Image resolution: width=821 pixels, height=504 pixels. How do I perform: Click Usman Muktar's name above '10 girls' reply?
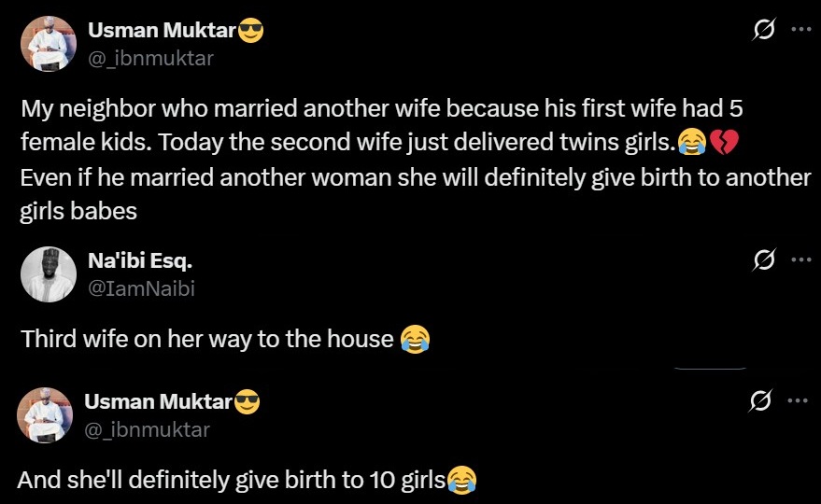pyautogui.click(x=158, y=402)
